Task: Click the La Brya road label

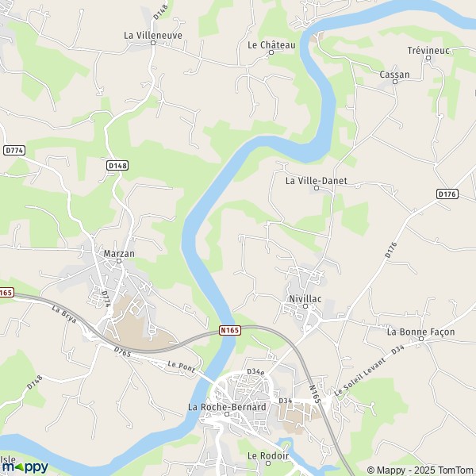Action: 64,314
